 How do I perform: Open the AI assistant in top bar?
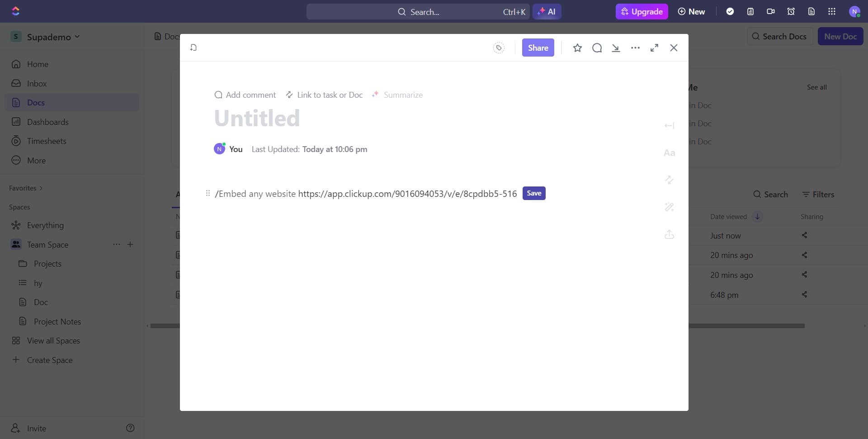coord(547,11)
